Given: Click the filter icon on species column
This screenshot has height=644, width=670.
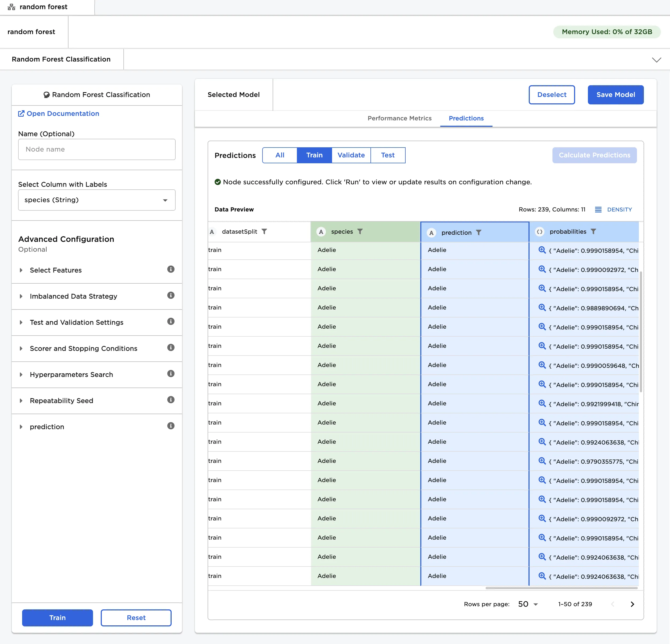Looking at the screenshot, I should [x=360, y=231].
